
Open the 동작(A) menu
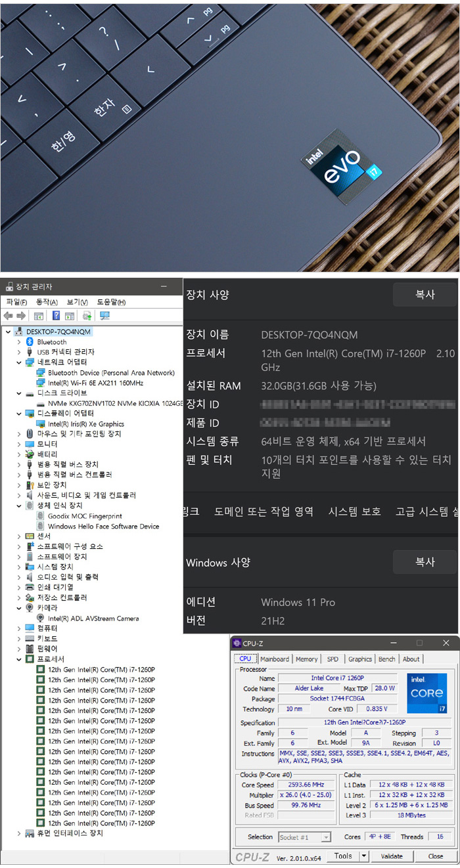[47, 302]
